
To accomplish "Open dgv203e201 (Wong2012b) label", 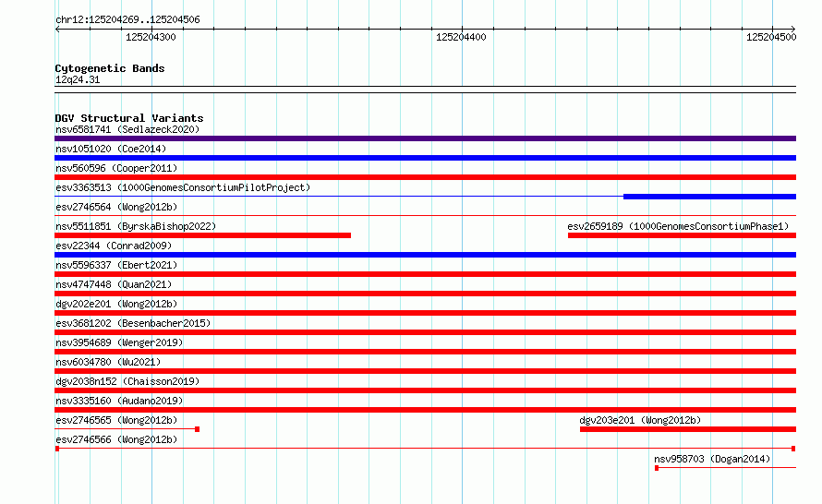I will pyautogui.click(x=640, y=420).
